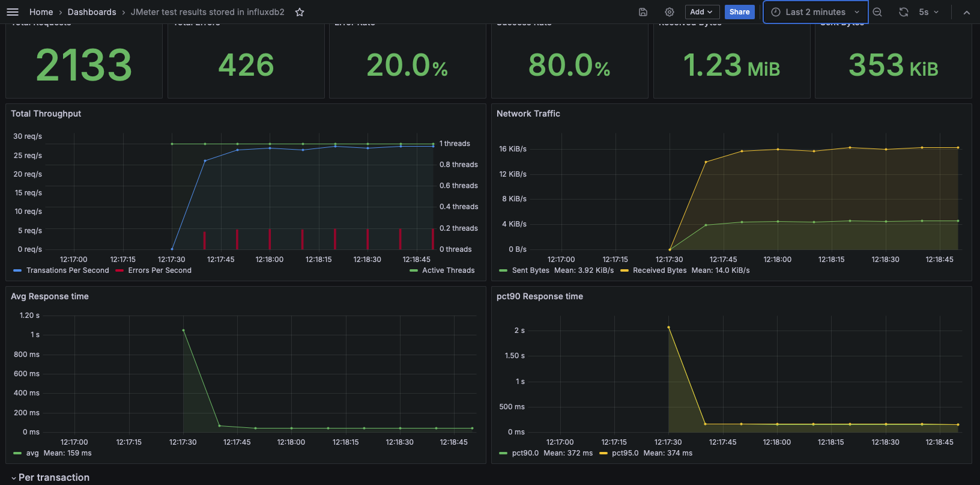The height and width of the screenshot is (485, 980).
Task: Go to Home breadcrumb
Action: pyautogui.click(x=41, y=12)
